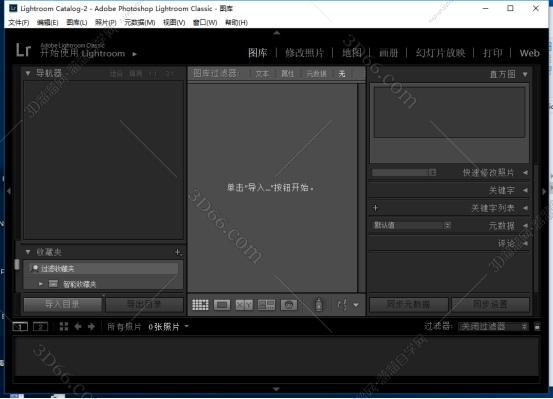Select the Painter spray can tool
553x399 pixels.
pos(318,304)
